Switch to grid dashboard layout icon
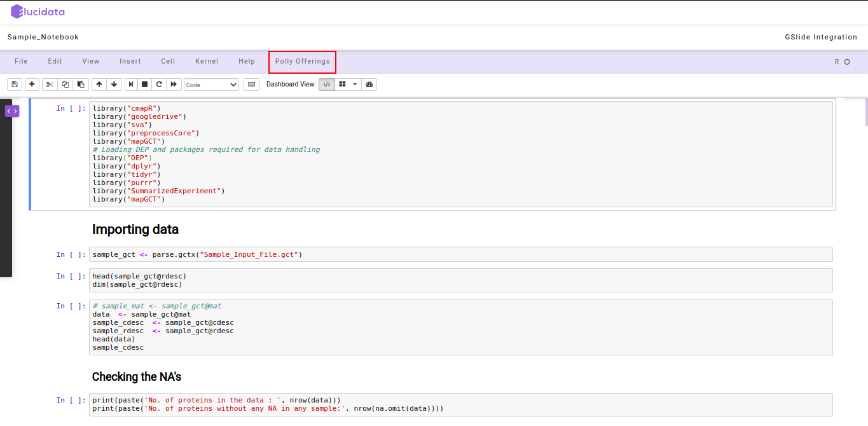This screenshot has width=868, height=426. (x=342, y=84)
